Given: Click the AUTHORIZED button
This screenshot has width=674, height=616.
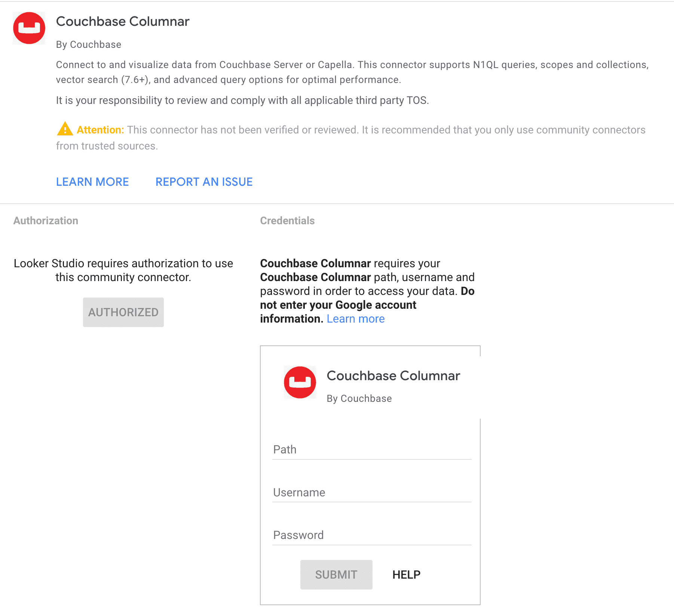Looking at the screenshot, I should [123, 312].
